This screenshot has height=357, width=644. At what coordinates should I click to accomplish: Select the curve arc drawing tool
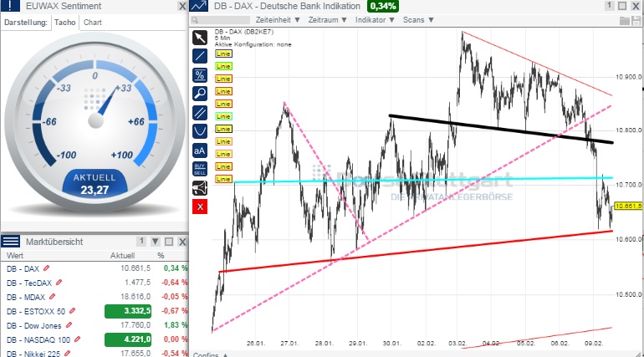(200, 131)
